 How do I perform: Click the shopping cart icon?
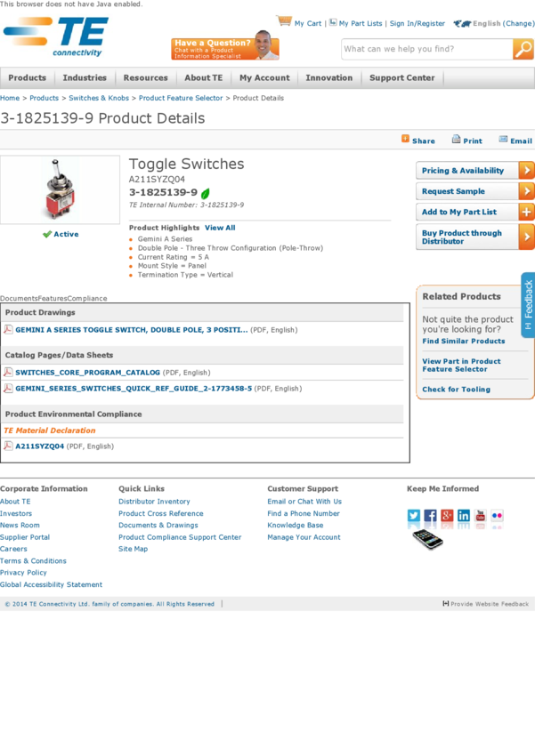[285, 21]
